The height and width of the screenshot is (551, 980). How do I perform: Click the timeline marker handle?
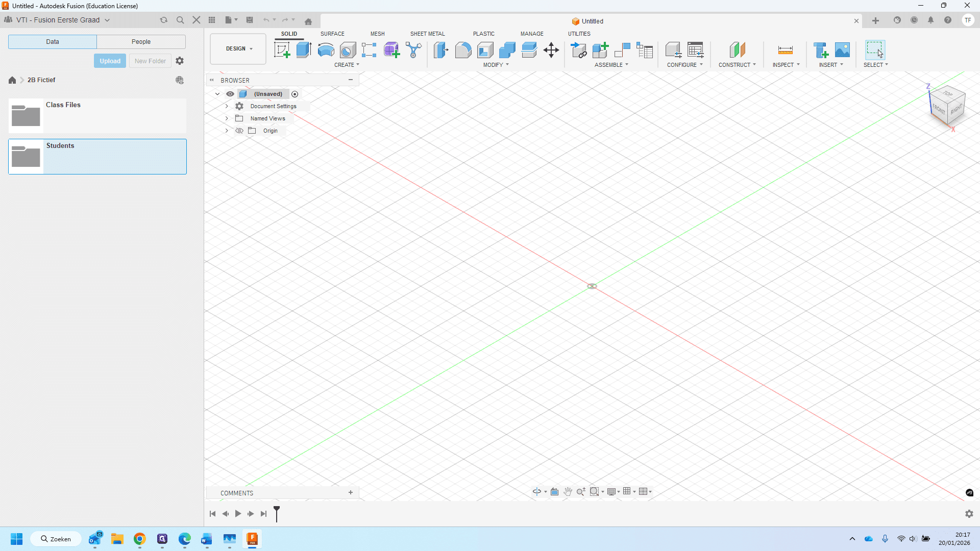(277, 513)
